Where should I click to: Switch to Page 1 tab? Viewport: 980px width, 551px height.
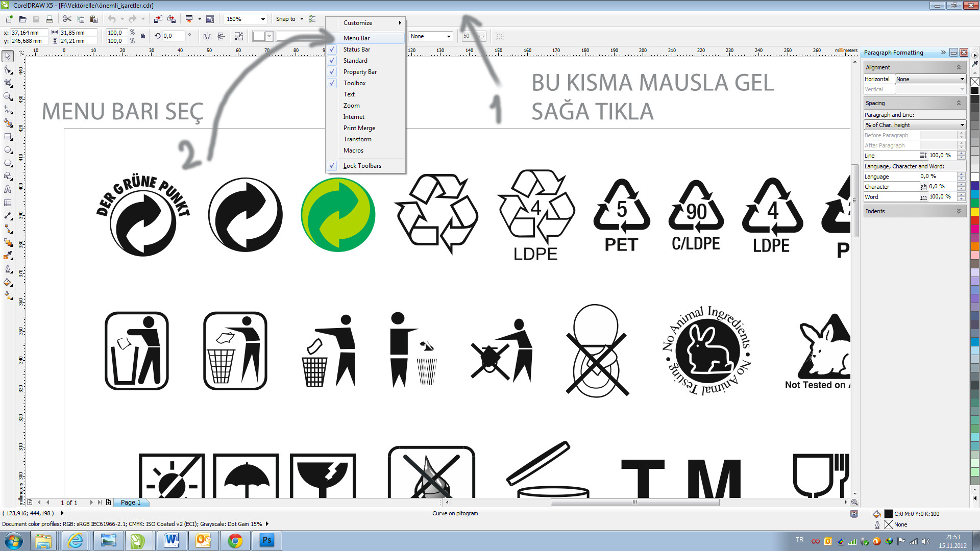pyautogui.click(x=131, y=503)
